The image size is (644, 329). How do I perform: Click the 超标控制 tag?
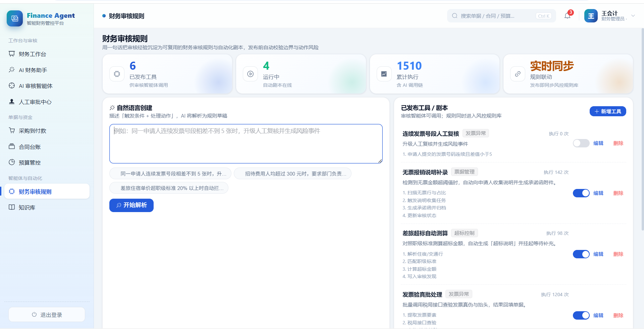click(464, 233)
